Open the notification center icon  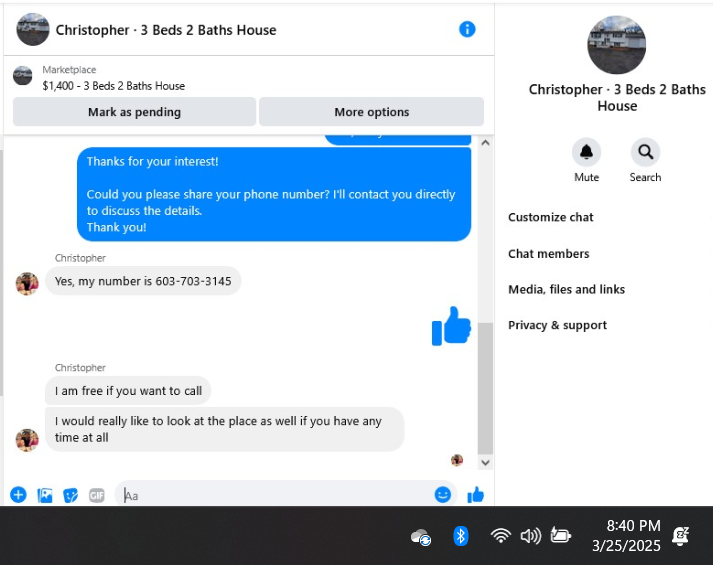[x=680, y=536]
